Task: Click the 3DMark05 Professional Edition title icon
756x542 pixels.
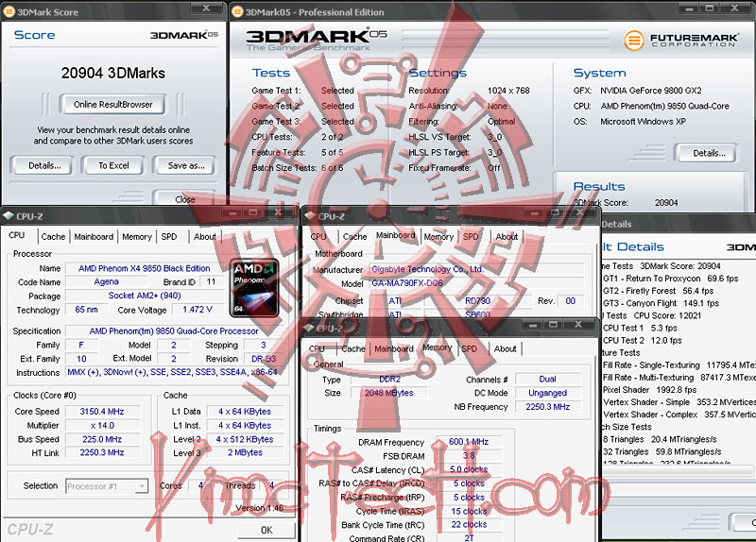Action: pyautogui.click(x=237, y=11)
